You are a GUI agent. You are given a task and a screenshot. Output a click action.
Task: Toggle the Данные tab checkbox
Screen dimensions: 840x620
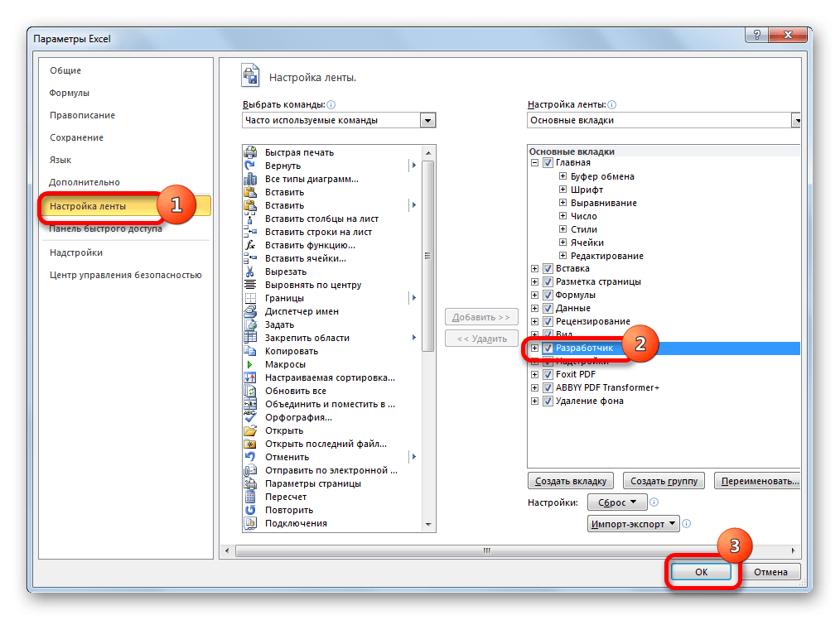pyautogui.click(x=548, y=309)
